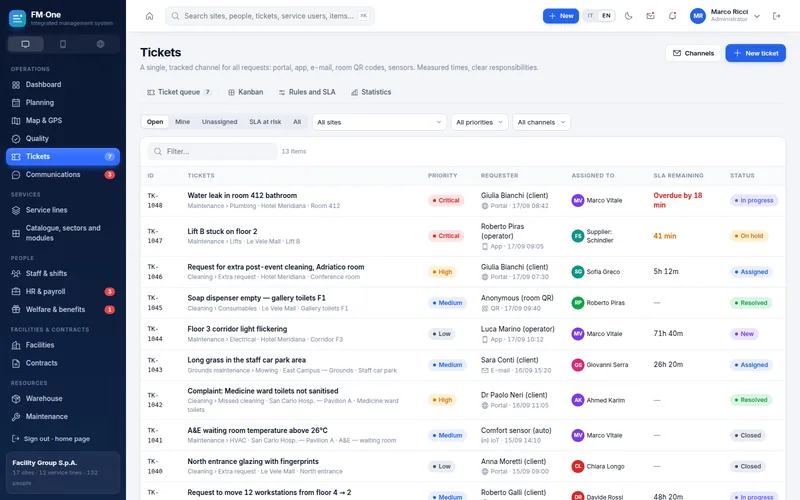Screen dimensions: 800x500
Task: Open Welfare & benefits in sidebar
Action: (x=63, y=309)
